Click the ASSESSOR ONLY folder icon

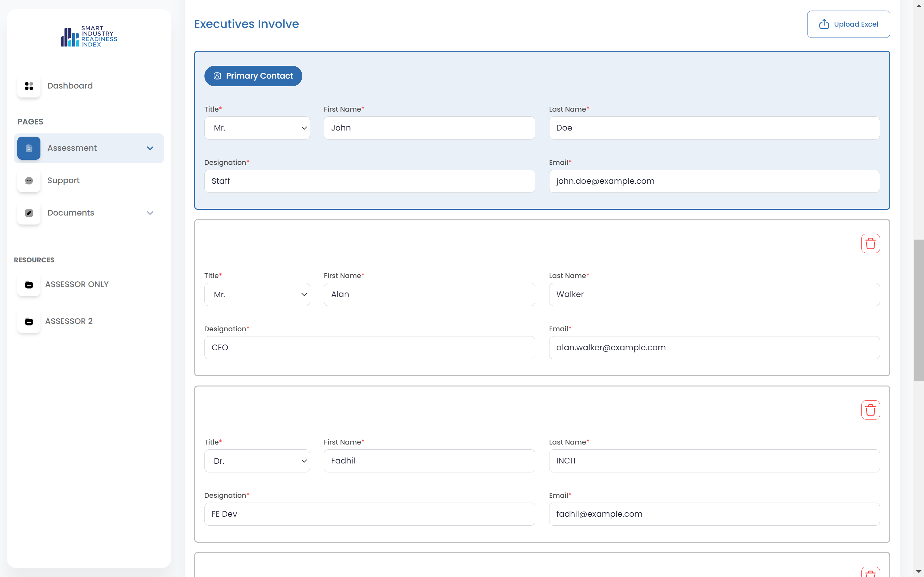(29, 285)
